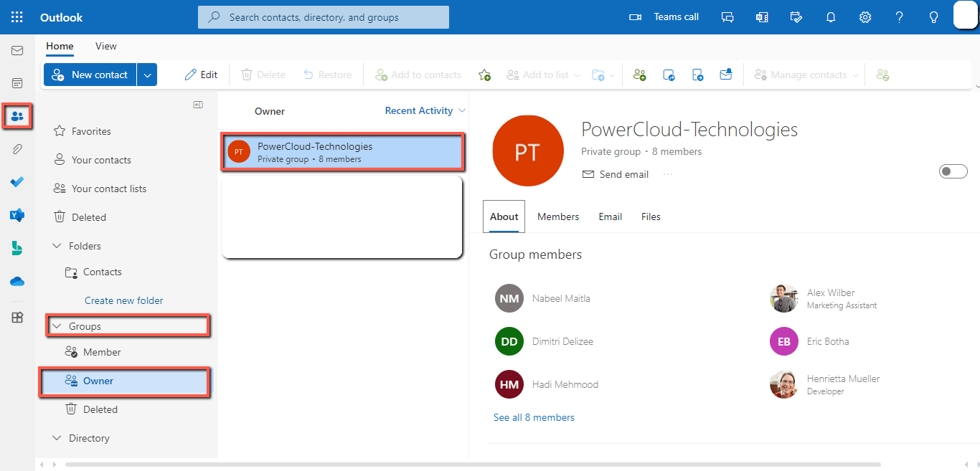Open notifications bell
Image resolution: width=980 pixels, height=471 pixels.
[831, 17]
